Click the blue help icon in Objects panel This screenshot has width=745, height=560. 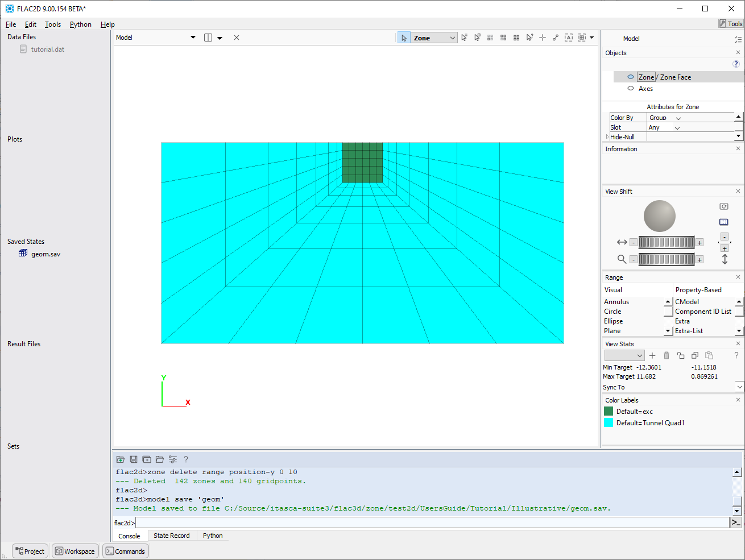click(x=736, y=64)
